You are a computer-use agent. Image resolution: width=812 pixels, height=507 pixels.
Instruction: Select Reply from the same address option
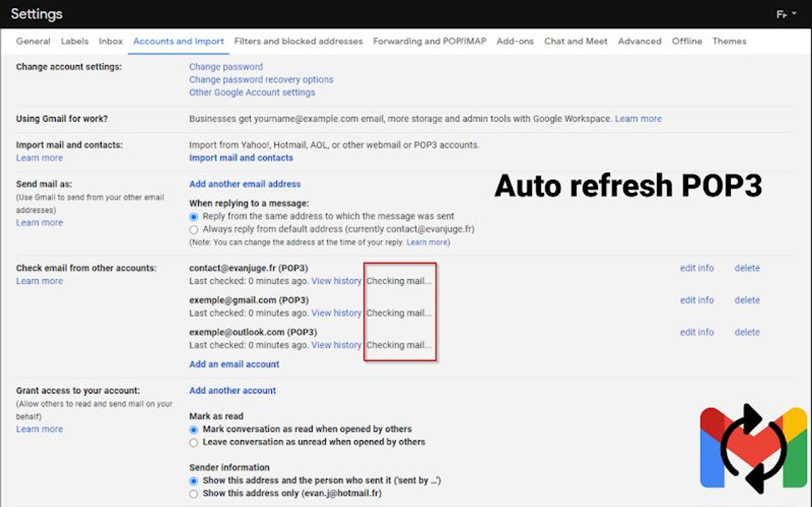tap(194, 217)
